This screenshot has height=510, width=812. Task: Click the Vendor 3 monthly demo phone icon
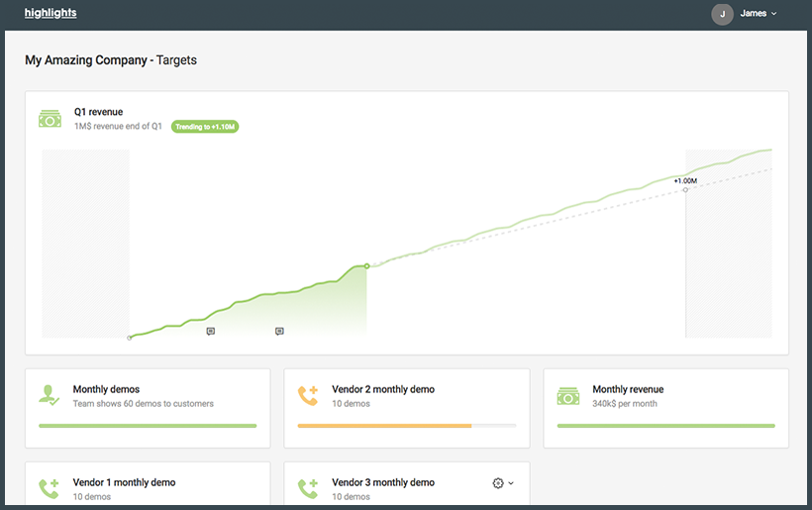[309, 488]
